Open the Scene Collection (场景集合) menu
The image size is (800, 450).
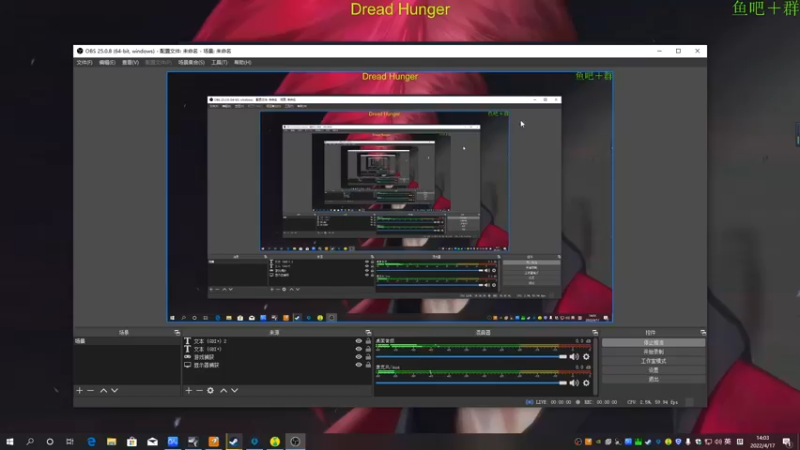191,62
